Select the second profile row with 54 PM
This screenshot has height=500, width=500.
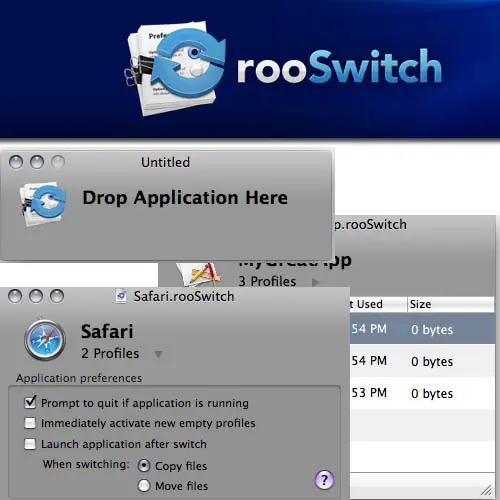[x=422, y=361]
